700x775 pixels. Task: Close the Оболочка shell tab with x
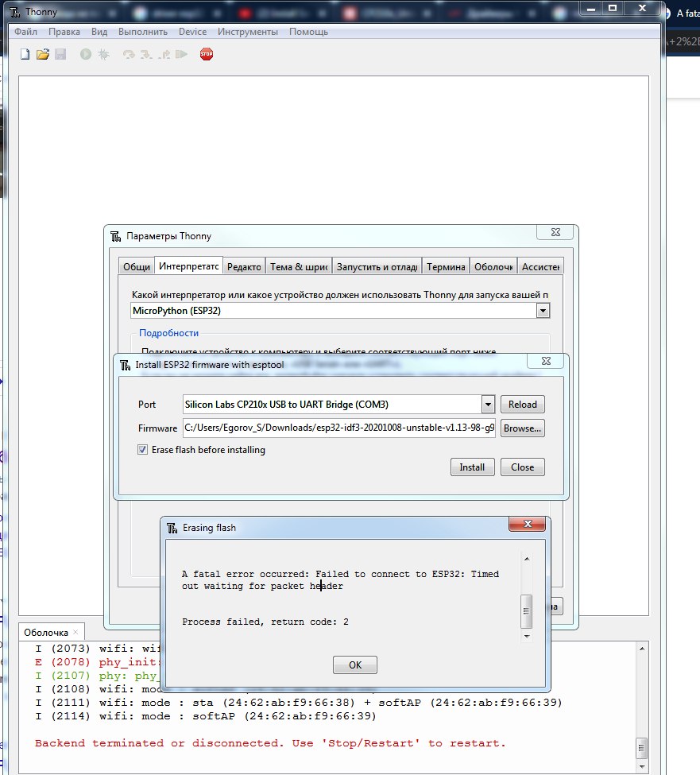click(75, 632)
